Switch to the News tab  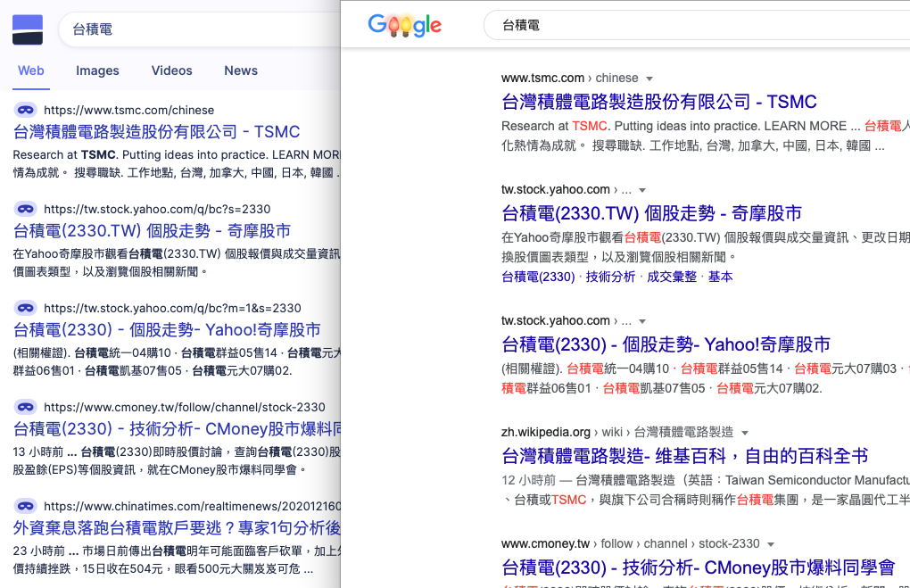click(x=241, y=70)
